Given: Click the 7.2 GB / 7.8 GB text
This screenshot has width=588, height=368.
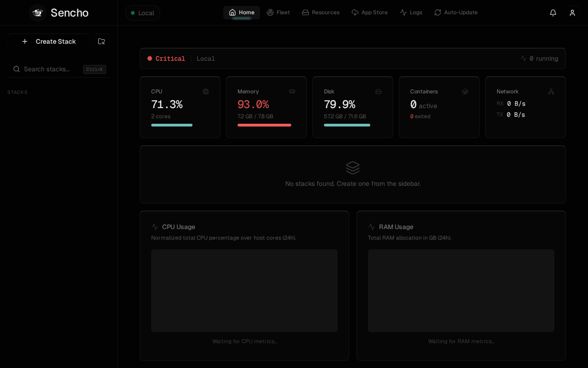Looking at the screenshot, I should pos(255,116).
